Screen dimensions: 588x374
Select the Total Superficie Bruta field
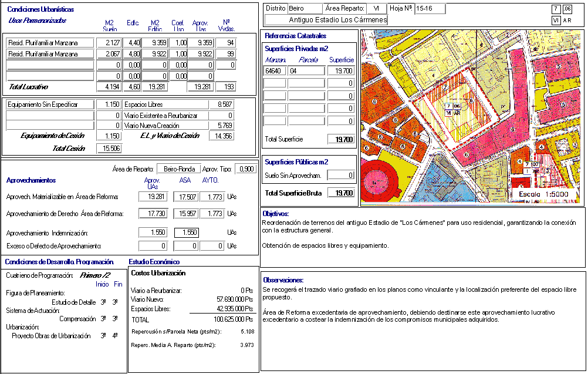341,193
